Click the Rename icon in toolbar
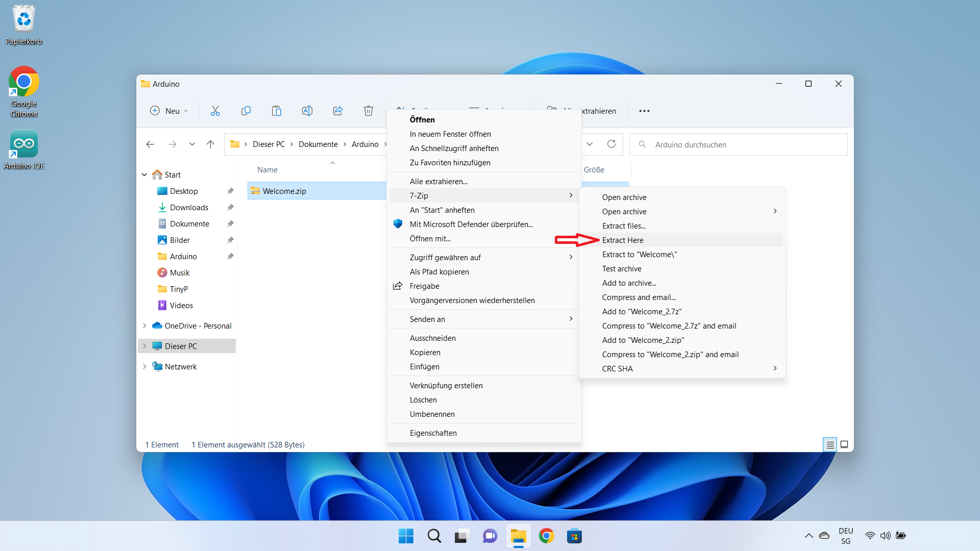The height and width of the screenshot is (551, 980). tap(307, 111)
